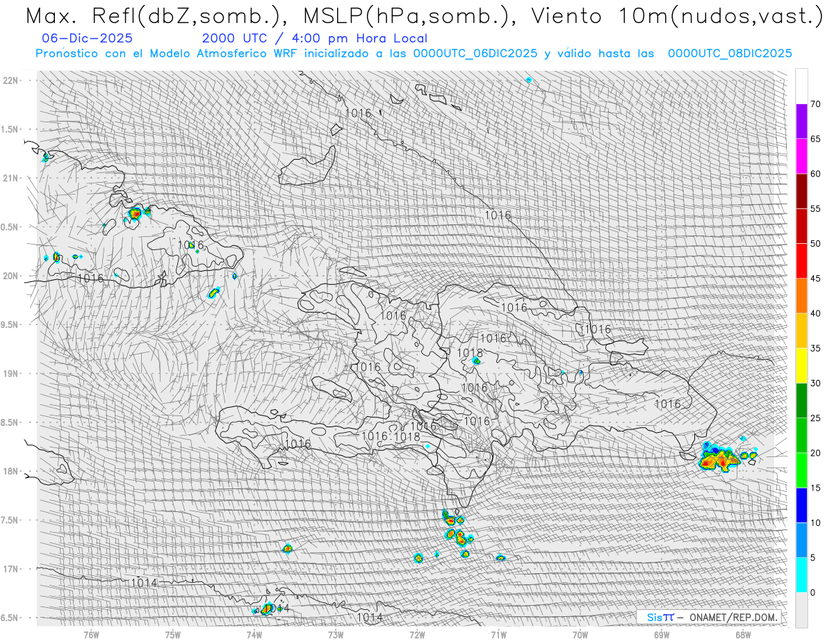Click the '21N' latitude label
The height and width of the screenshot is (644, 834).
[10, 179]
